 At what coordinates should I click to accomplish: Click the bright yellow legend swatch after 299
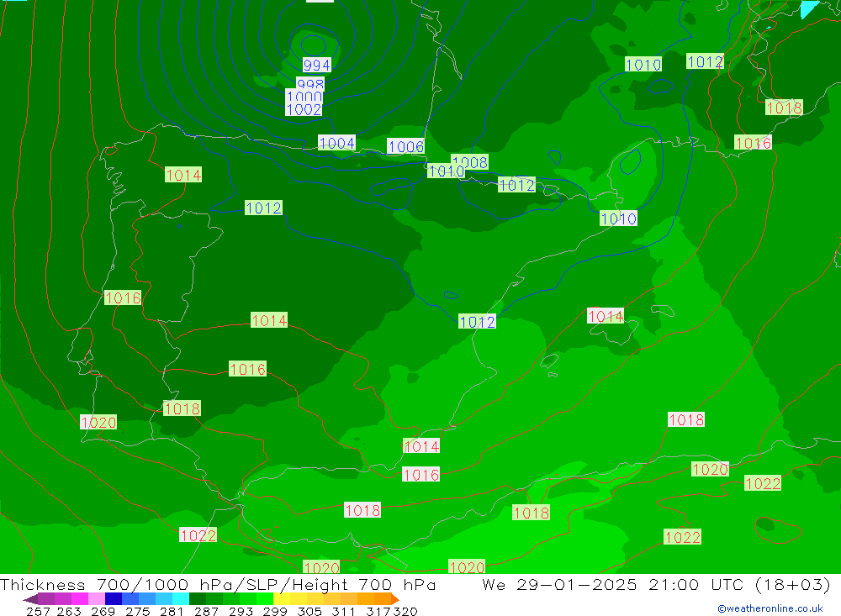tap(282, 599)
